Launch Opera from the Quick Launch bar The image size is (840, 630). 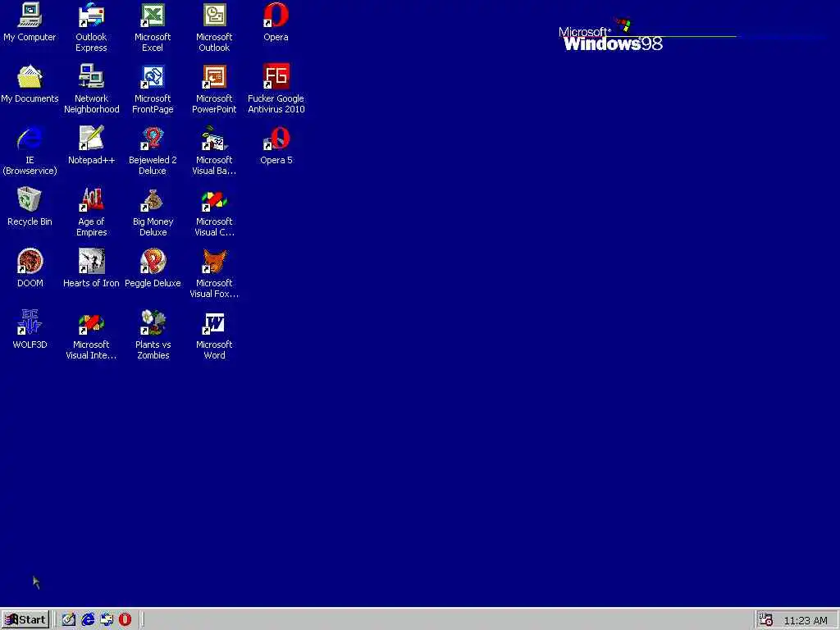click(x=125, y=619)
